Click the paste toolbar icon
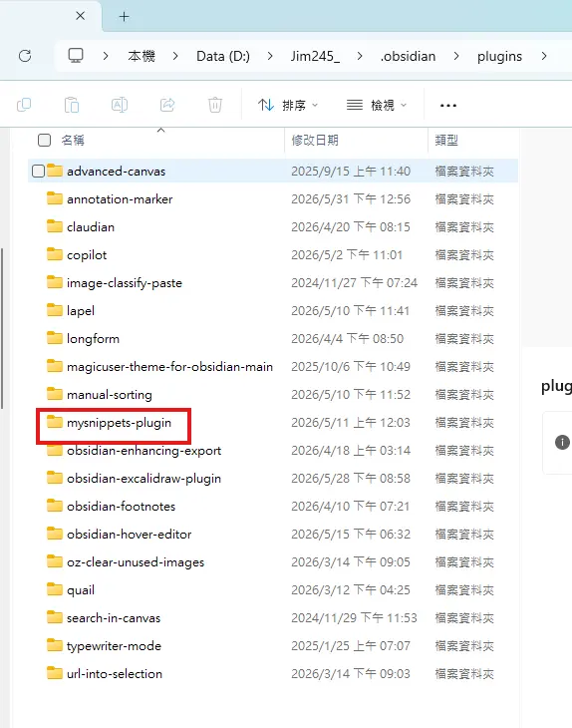This screenshot has width=572, height=728. 72,105
